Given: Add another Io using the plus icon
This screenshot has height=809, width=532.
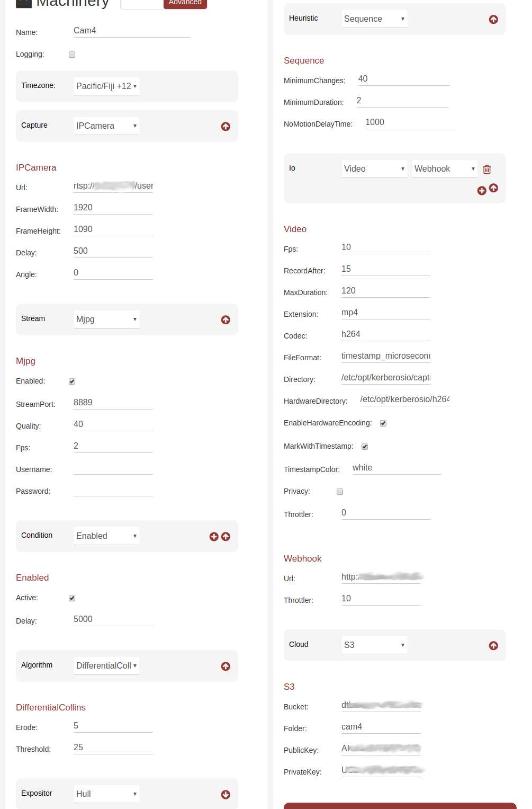Looking at the screenshot, I should click(x=481, y=190).
